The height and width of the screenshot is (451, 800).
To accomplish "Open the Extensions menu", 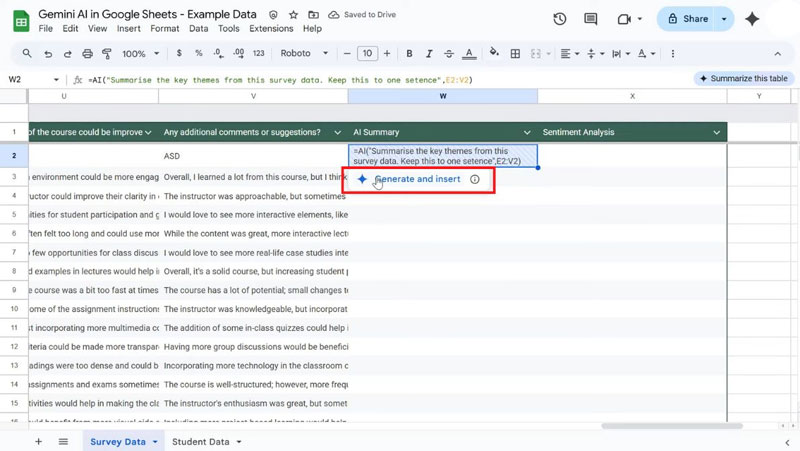I will 271,29.
